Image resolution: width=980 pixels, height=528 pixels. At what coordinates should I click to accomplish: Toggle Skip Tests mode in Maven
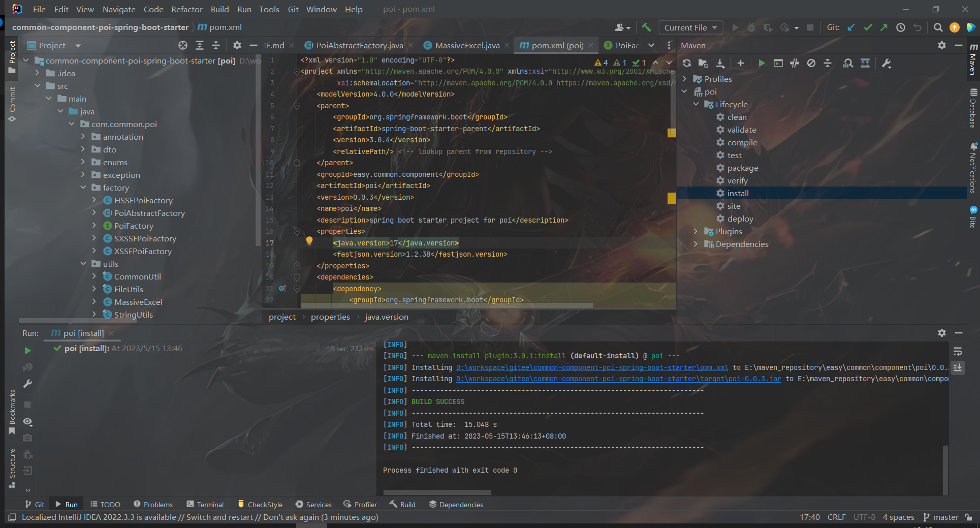811,63
